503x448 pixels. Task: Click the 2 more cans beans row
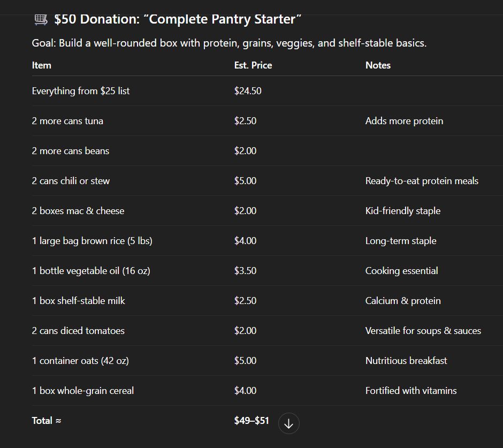(x=70, y=150)
